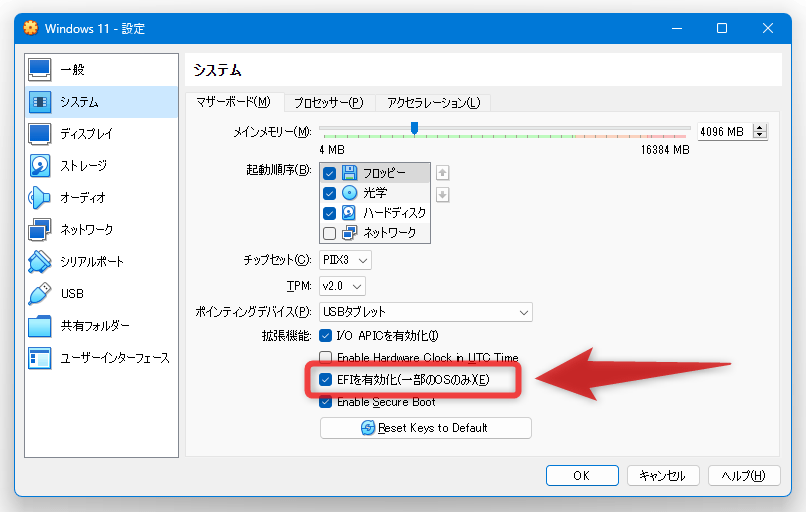This screenshot has width=806, height=512.
Task: Click Reset Keys to Default button
Action: click(x=426, y=428)
